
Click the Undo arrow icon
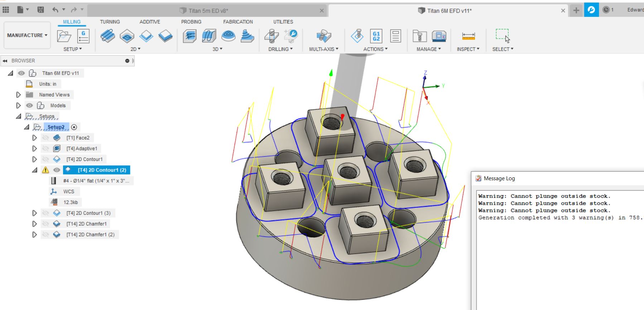click(x=55, y=10)
